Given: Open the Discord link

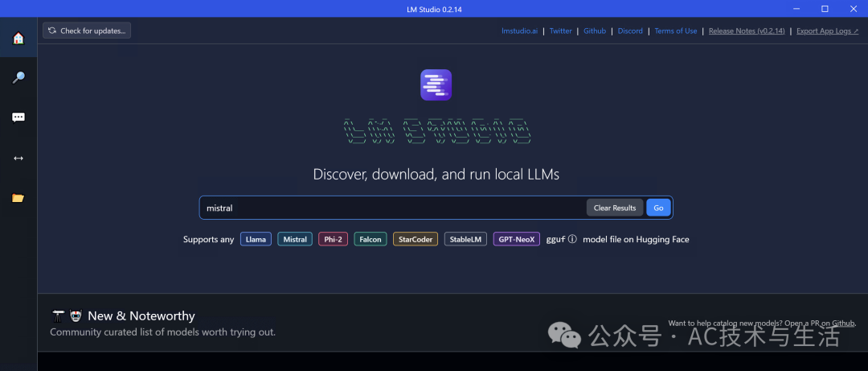Looking at the screenshot, I should point(630,31).
